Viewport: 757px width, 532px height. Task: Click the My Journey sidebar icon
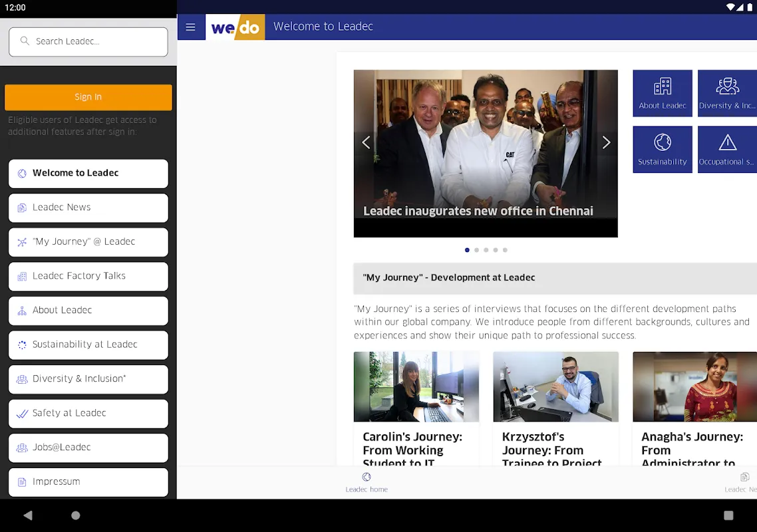(22, 242)
